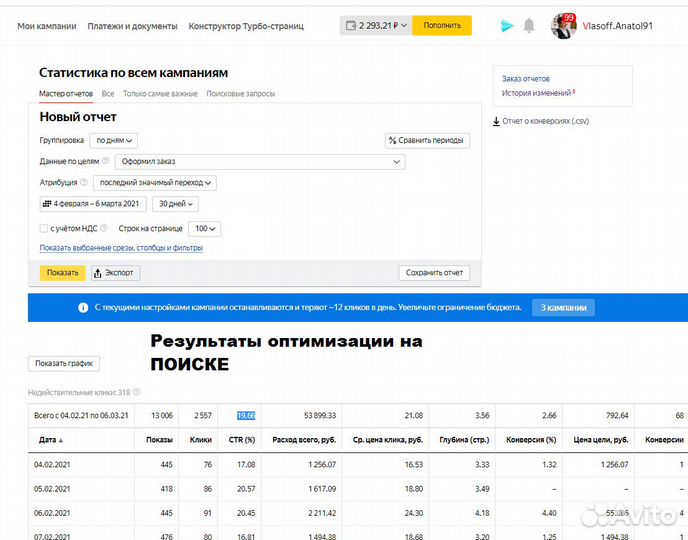Open the Строк на странице 100 dropdown
Image resolution: width=688 pixels, height=540 pixels.
click(204, 229)
